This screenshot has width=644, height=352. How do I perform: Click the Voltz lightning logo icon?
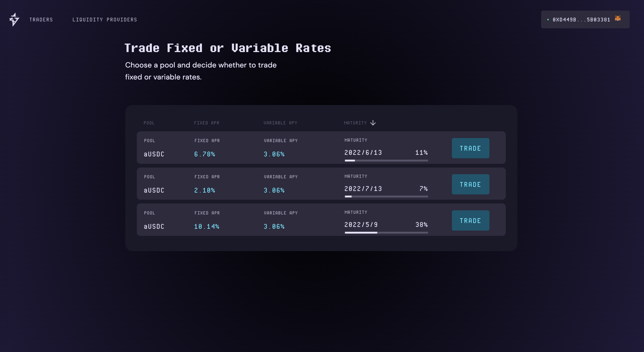tap(14, 20)
